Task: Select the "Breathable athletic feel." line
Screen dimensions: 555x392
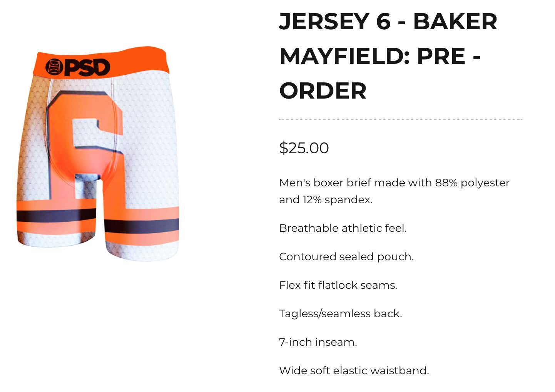Action: [x=343, y=228]
